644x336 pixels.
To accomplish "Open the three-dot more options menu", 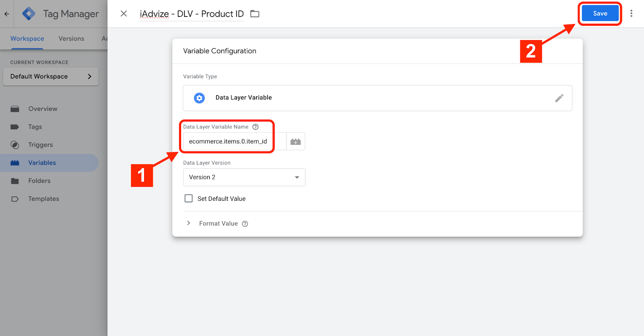I will click(x=631, y=14).
